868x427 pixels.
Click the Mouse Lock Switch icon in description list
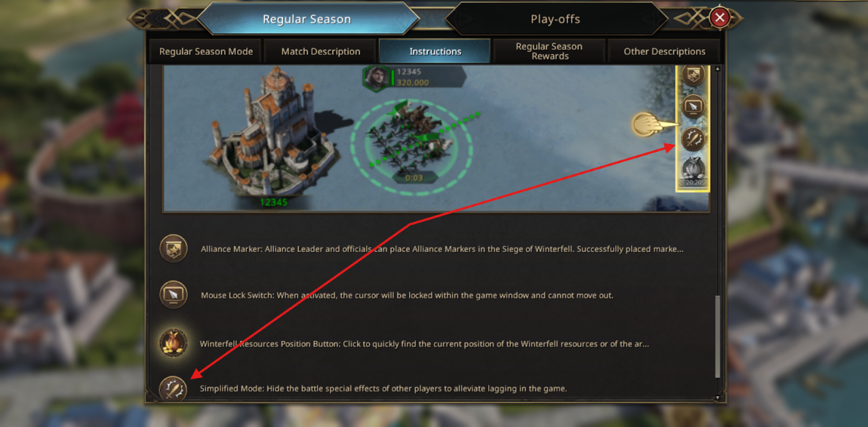tap(174, 295)
